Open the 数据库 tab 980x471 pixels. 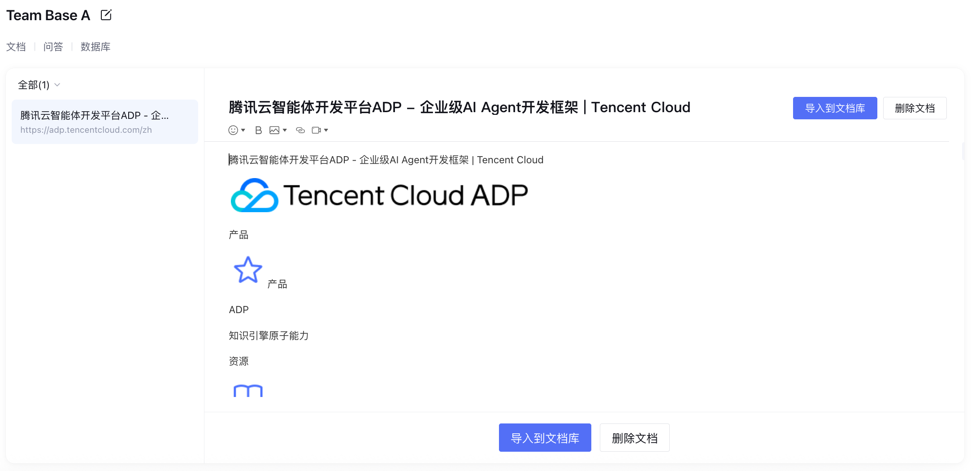tap(95, 47)
